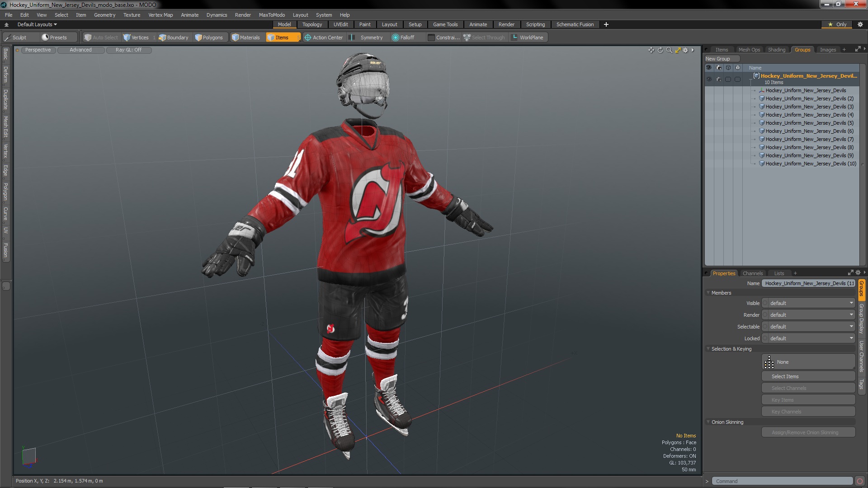Maximize the Groups panel with expand icon

(858, 49)
